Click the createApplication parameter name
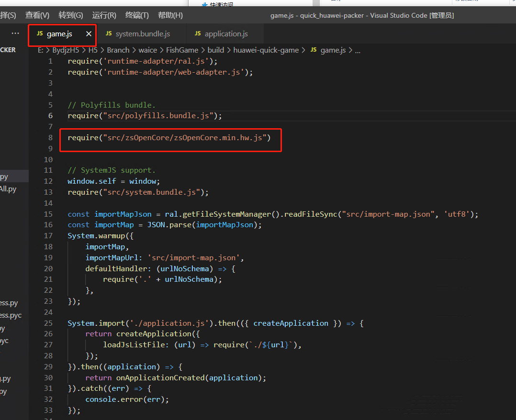This screenshot has width=516, height=420. [291, 323]
